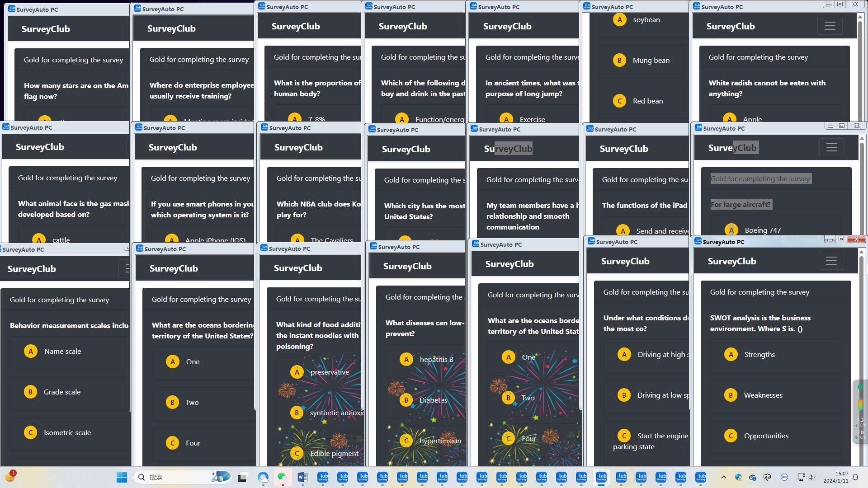
Task: Pick option C Opportunities
Action: [x=766, y=436]
